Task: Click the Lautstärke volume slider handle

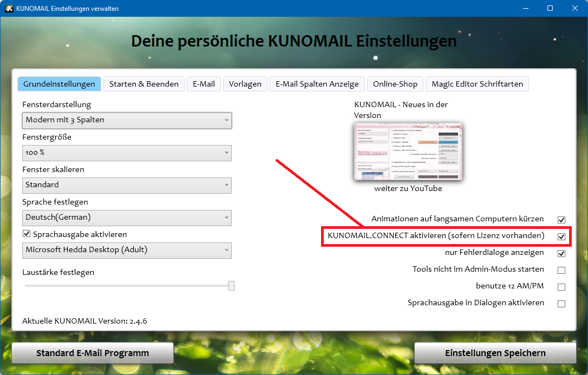Action: click(x=231, y=286)
